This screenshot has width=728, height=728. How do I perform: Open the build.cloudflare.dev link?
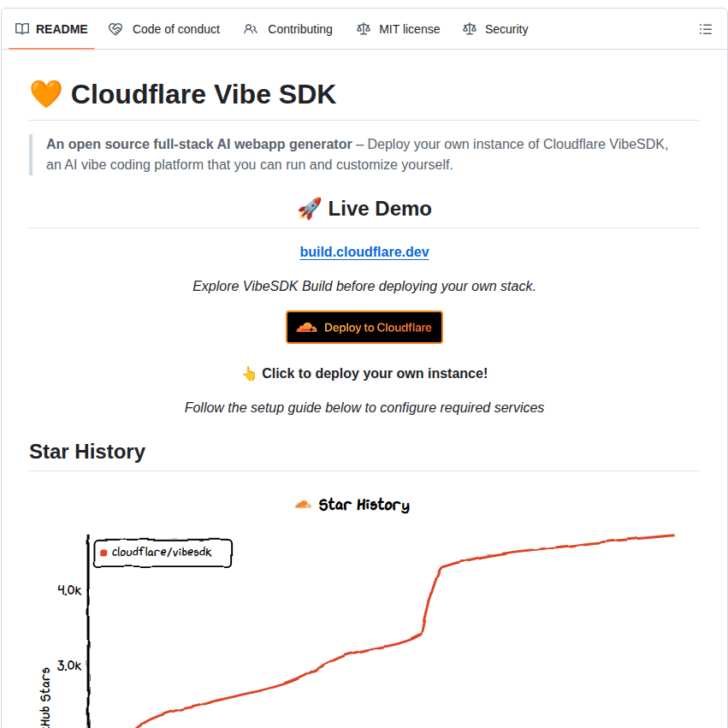click(x=364, y=252)
